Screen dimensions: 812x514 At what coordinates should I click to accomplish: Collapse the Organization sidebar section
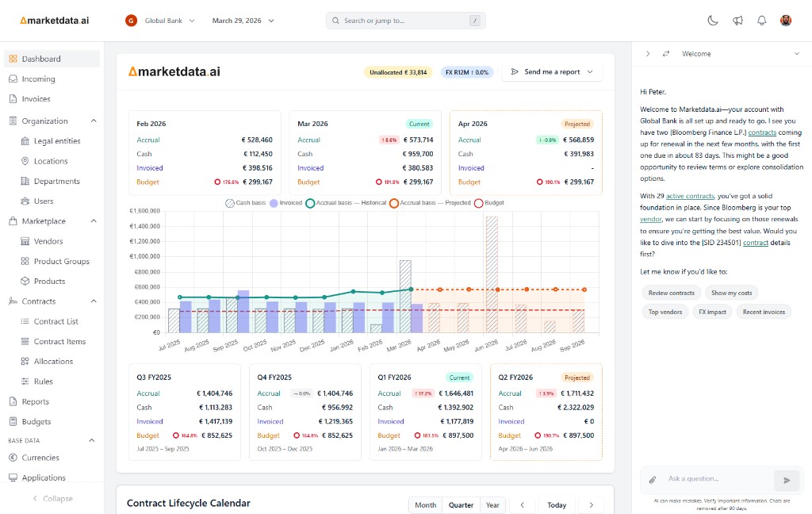(94, 121)
